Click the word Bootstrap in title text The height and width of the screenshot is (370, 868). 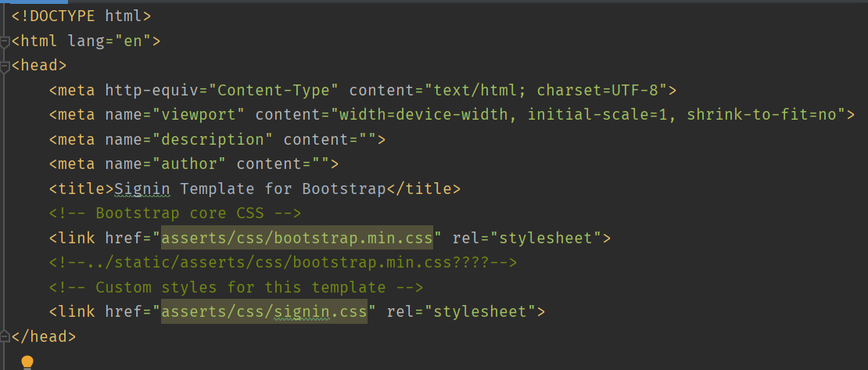[x=344, y=189]
